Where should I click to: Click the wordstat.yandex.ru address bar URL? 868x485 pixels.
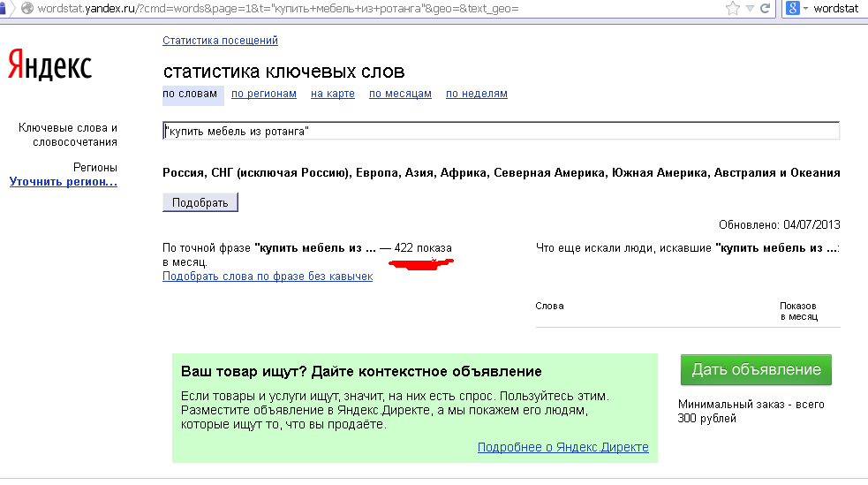tap(278, 8)
